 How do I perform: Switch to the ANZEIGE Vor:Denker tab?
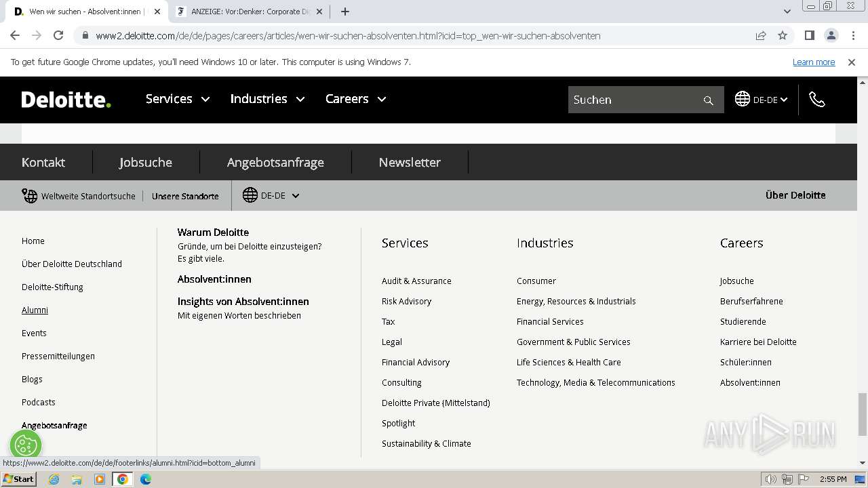coord(248,12)
